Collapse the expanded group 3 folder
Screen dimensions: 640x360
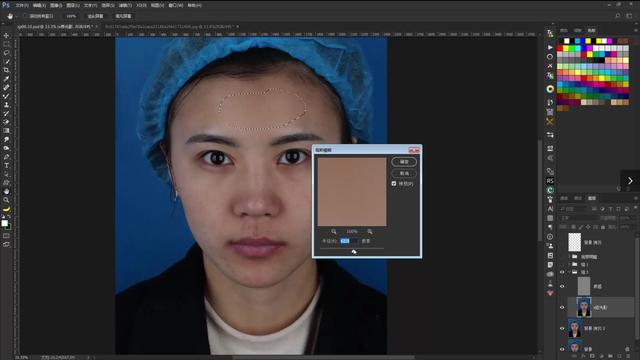point(569,272)
